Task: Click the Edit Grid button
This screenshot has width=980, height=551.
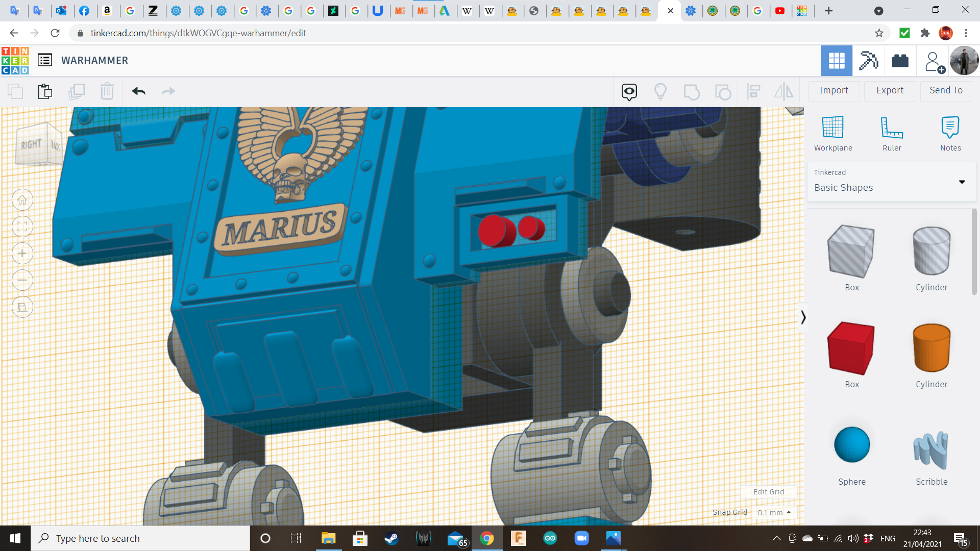Action: [769, 492]
